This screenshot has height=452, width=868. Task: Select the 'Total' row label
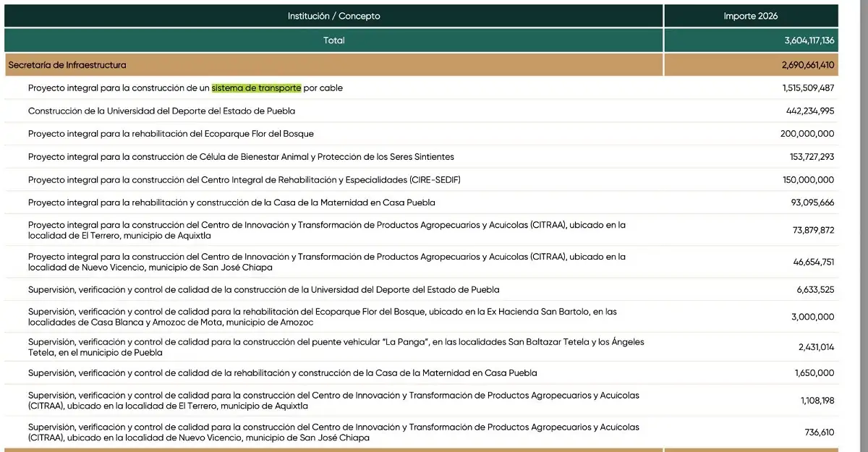point(333,40)
